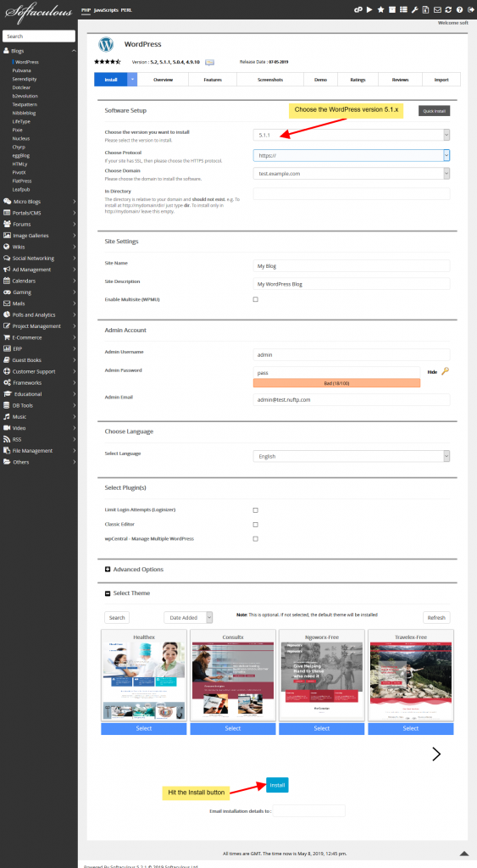
Task: Open the wrench settings icon
Action: tap(414, 9)
